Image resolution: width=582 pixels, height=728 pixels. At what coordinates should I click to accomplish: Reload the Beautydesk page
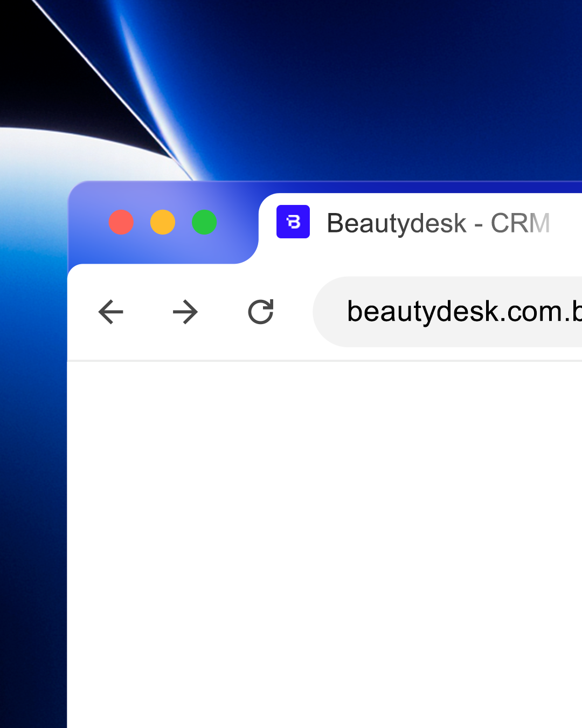261,312
